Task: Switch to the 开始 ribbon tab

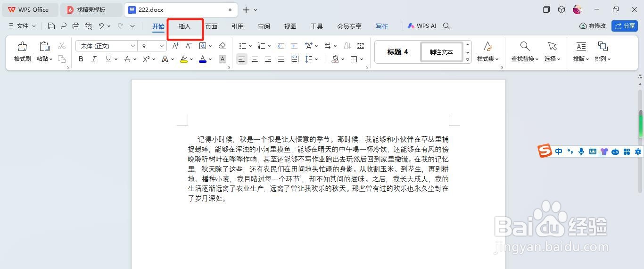Action: pos(158,26)
